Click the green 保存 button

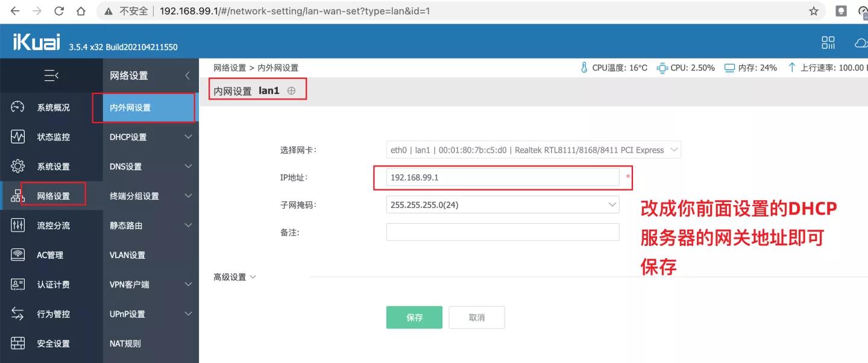[414, 317]
